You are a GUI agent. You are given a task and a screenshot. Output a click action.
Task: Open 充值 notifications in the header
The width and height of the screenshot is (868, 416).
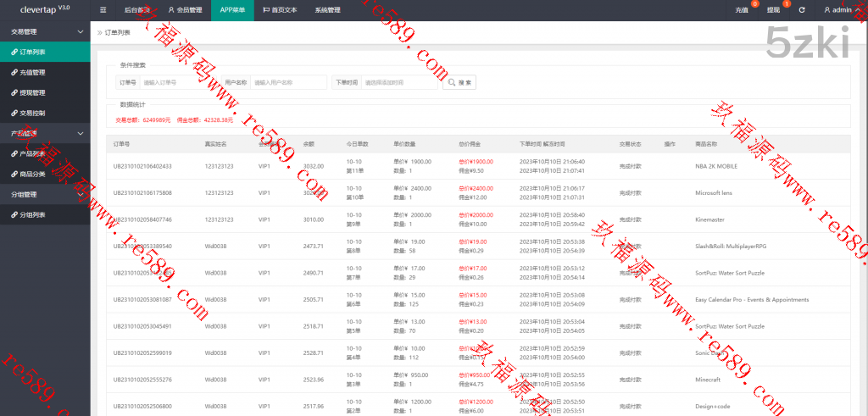742,10
